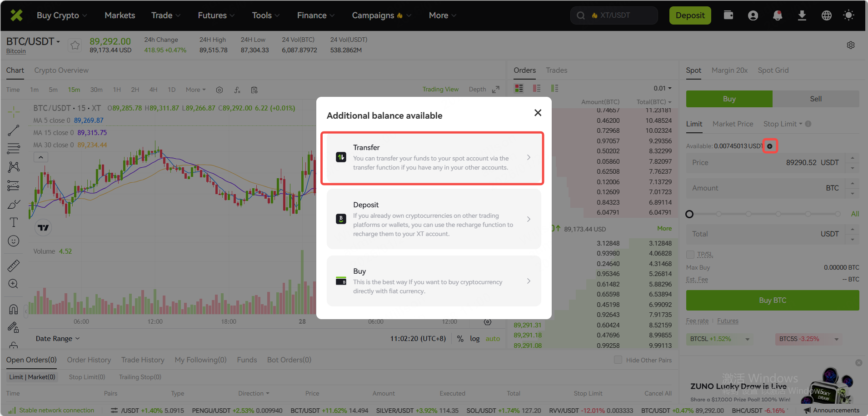
Task: Click the amount percentage slider handle
Action: click(689, 214)
